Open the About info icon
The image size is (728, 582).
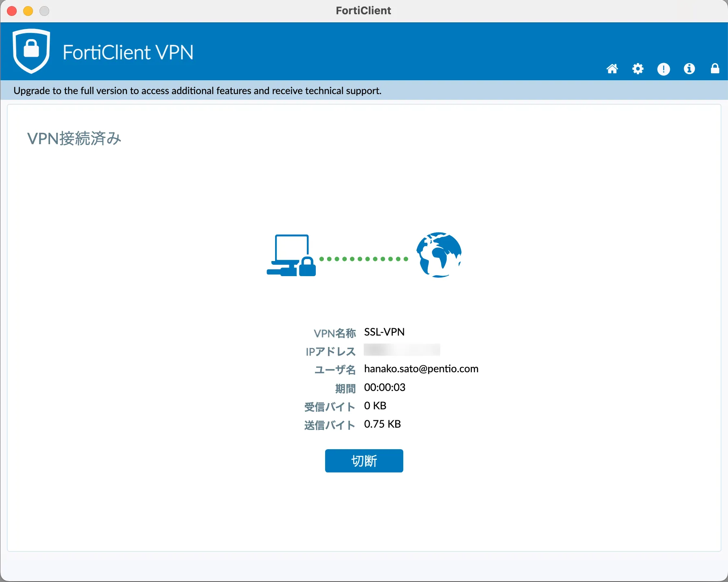(689, 69)
